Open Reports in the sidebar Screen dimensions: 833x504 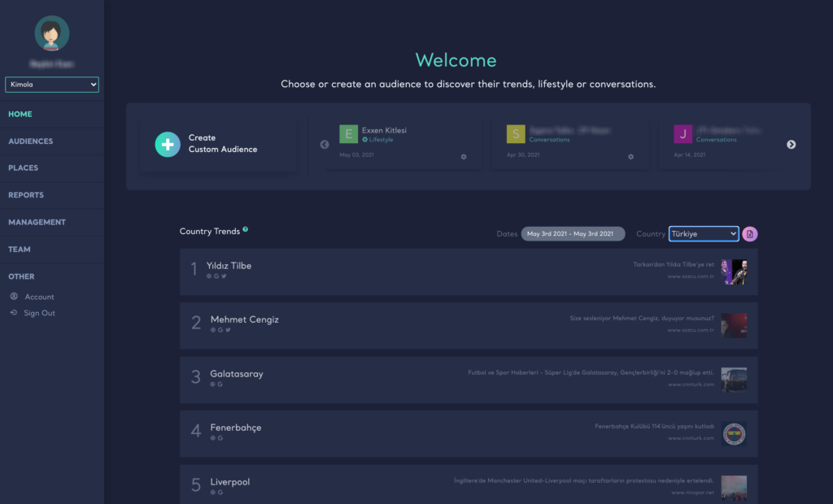[26, 195]
